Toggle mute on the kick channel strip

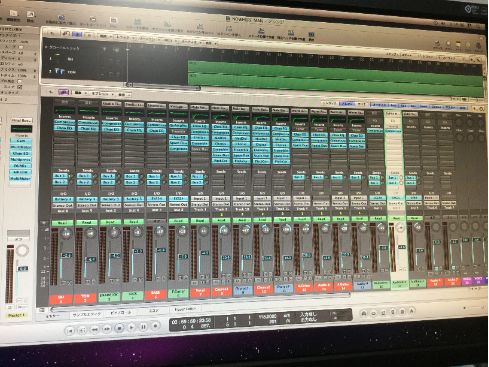(x=134, y=280)
